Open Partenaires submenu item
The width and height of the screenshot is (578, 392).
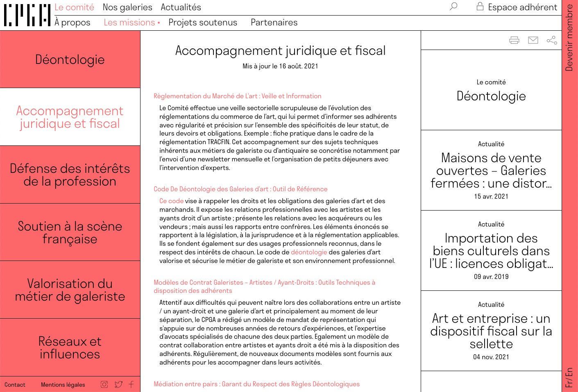[x=274, y=23]
